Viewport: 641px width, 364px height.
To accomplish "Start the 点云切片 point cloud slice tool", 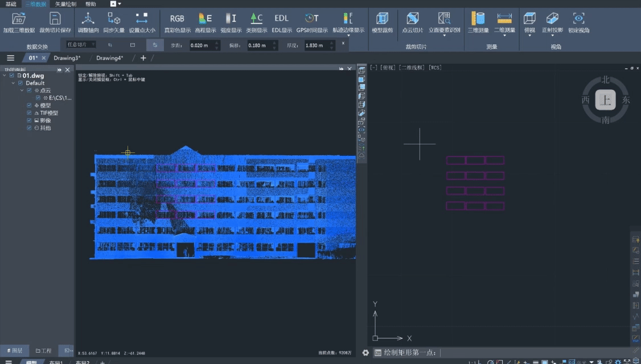I will 412,19.
